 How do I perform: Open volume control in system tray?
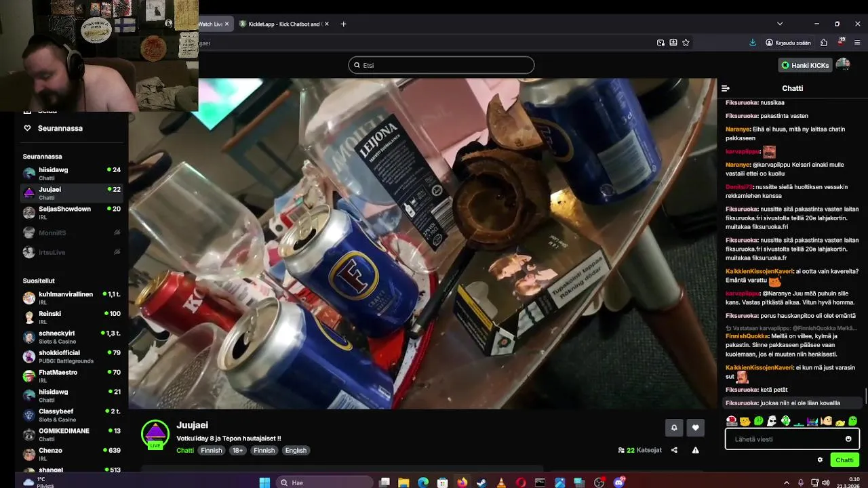[x=825, y=483]
